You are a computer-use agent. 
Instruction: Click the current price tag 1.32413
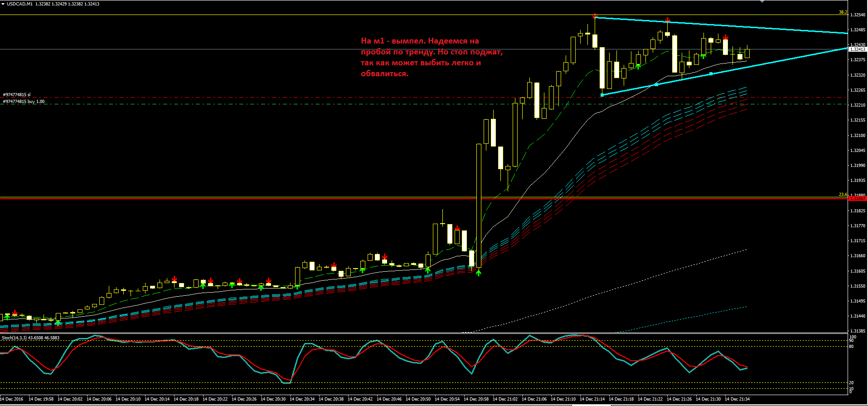[857, 49]
